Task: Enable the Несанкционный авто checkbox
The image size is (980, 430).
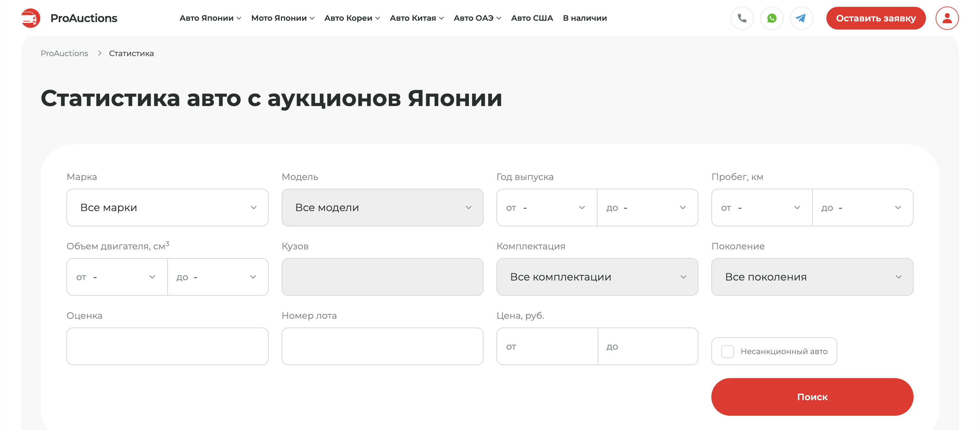Action: click(x=728, y=351)
